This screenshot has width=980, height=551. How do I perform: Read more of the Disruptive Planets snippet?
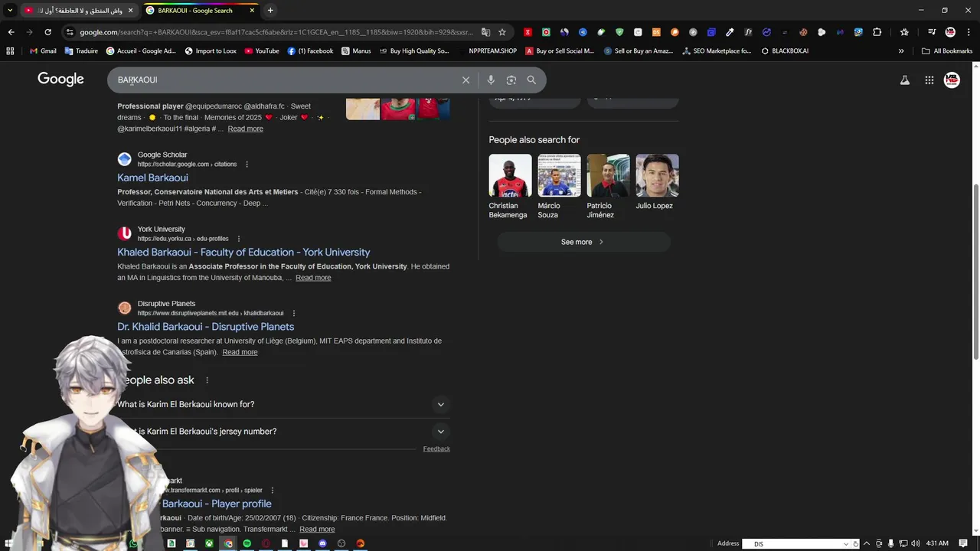click(240, 352)
